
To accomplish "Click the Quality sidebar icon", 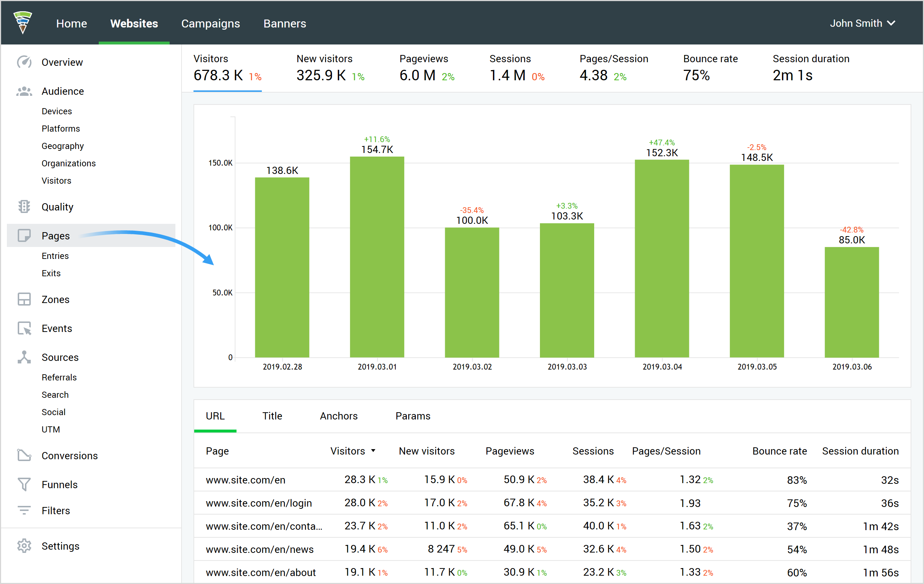I will [x=23, y=206].
